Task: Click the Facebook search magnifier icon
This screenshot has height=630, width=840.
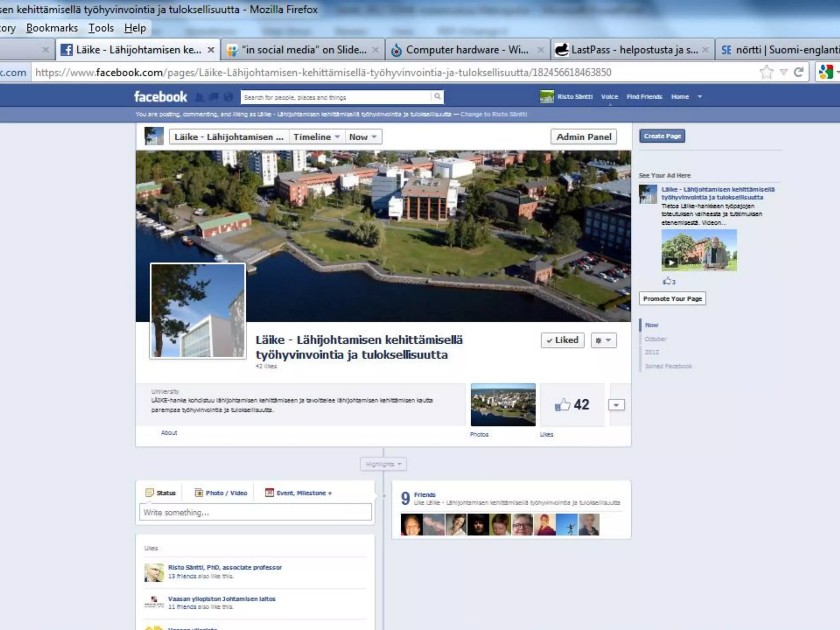Action: coord(437,96)
